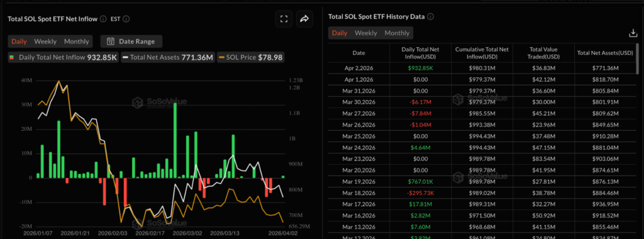Click the 2026/04/02 x-axis label
Viewport: 644px width, 239px height.
tap(282, 233)
